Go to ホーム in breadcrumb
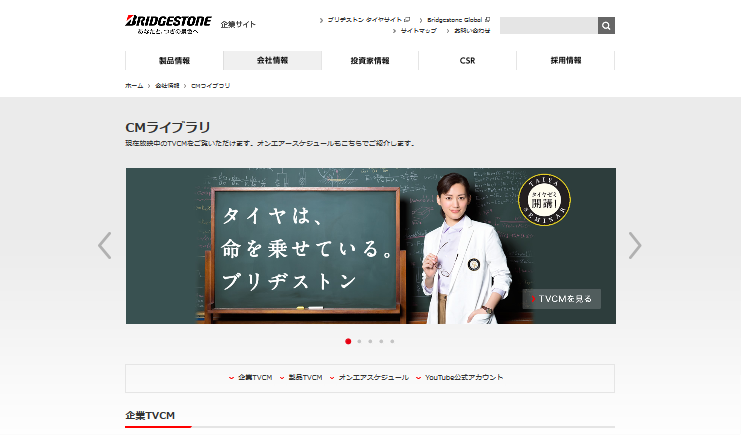 click(134, 86)
